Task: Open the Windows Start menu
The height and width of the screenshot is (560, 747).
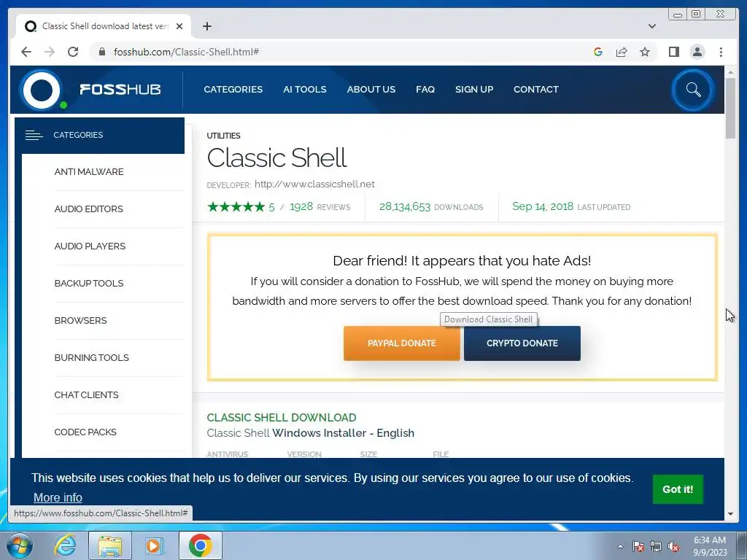Action: point(20,545)
